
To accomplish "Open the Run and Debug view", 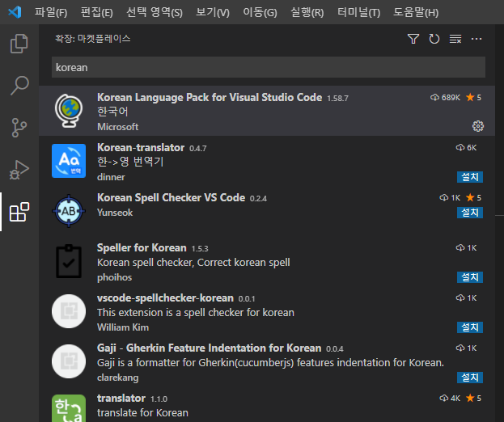I will [x=19, y=170].
